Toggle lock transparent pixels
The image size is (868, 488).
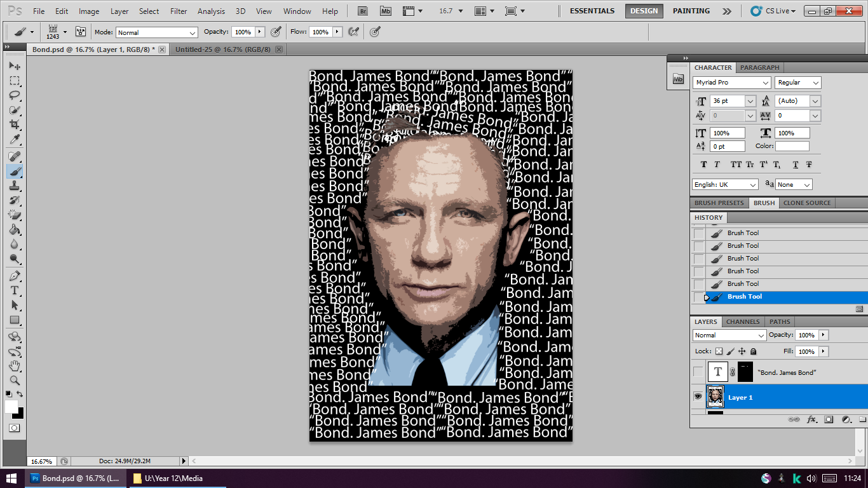click(719, 351)
